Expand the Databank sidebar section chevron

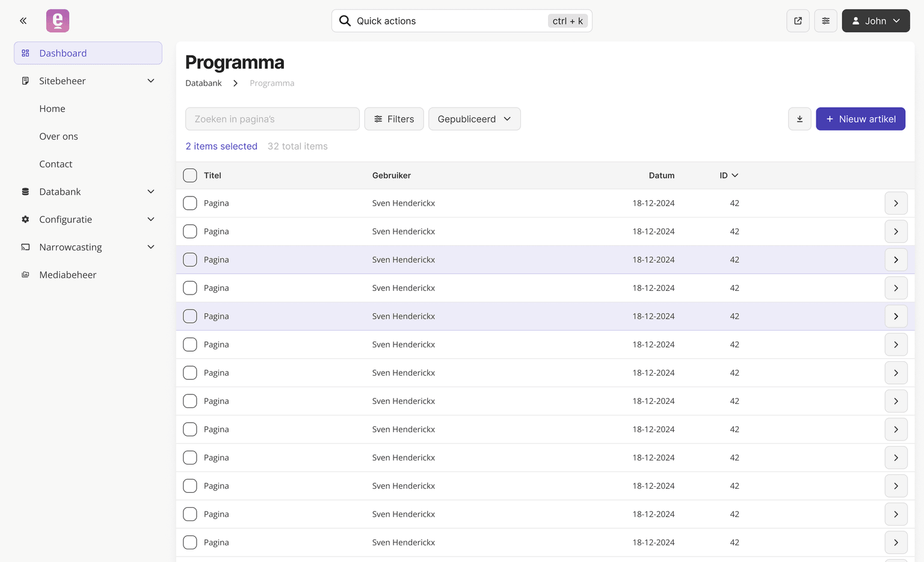coord(151,192)
